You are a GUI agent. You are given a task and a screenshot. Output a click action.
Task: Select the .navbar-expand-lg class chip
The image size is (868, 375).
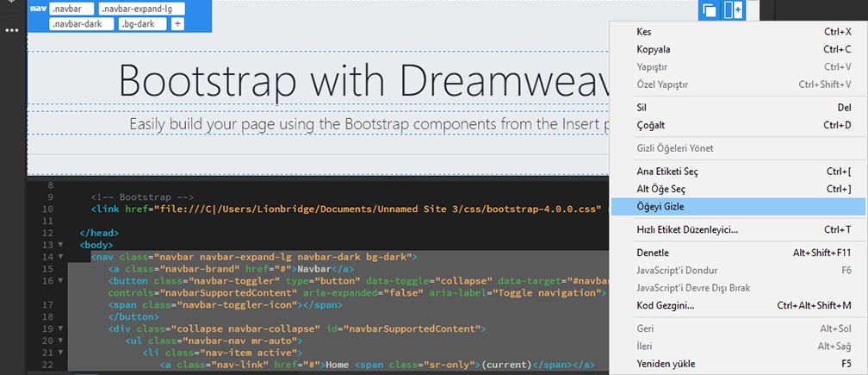(x=142, y=9)
